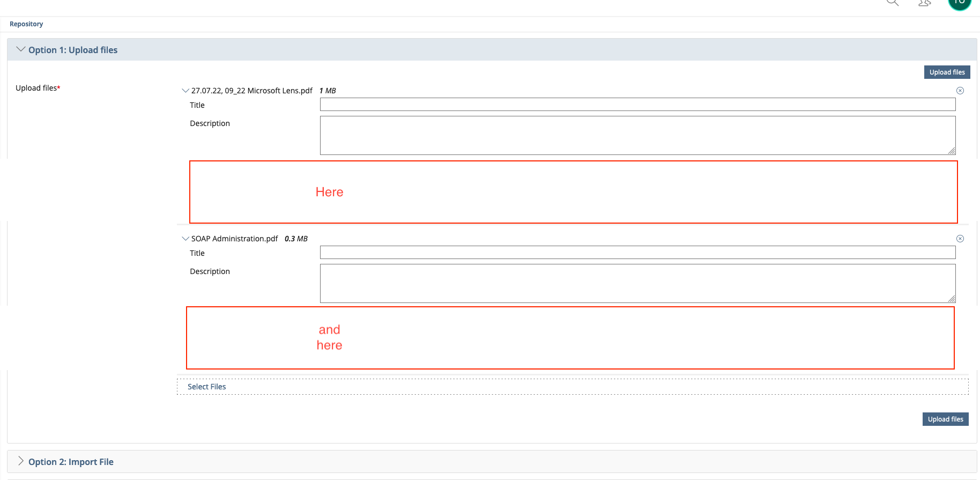The width and height of the screenshot is (980, 480).
Task: Collapse the SOAP Administration.pdf file details
Action: tap(185, 239)
